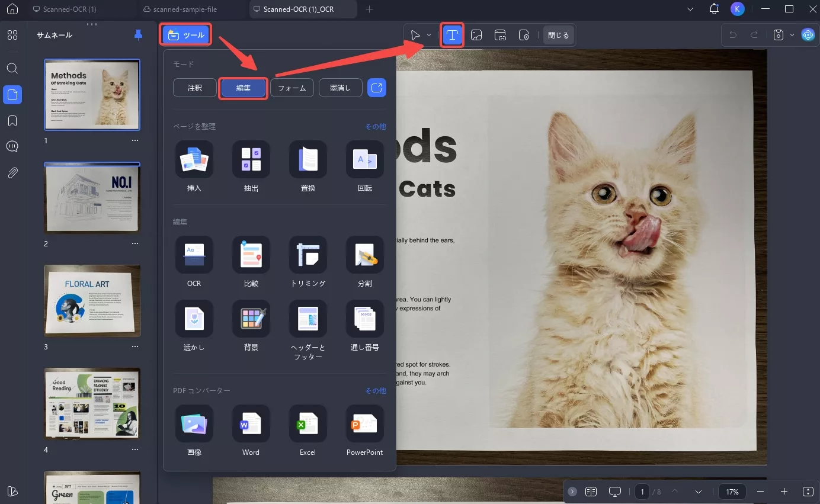Open the more options dots for page 1

(x=135, y=140)
